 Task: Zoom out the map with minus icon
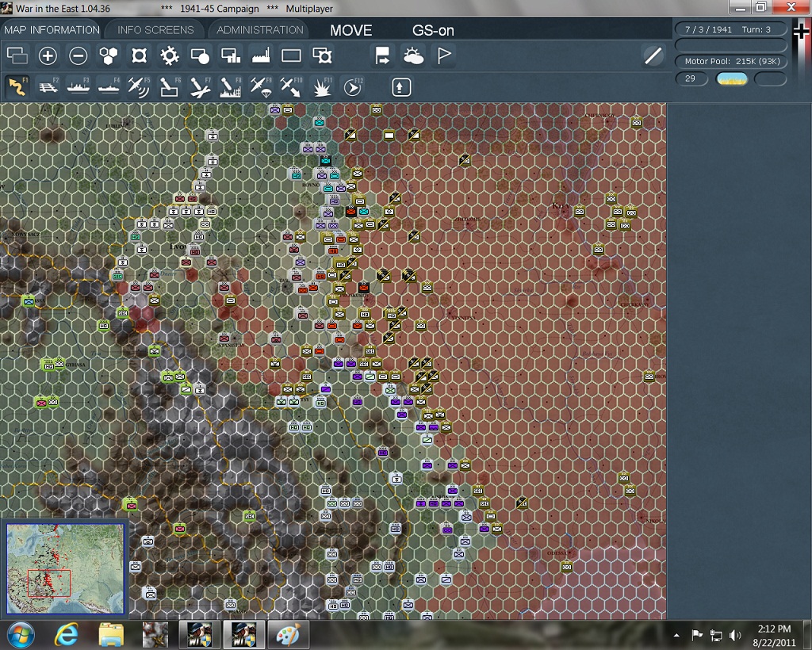pos(79,55)
